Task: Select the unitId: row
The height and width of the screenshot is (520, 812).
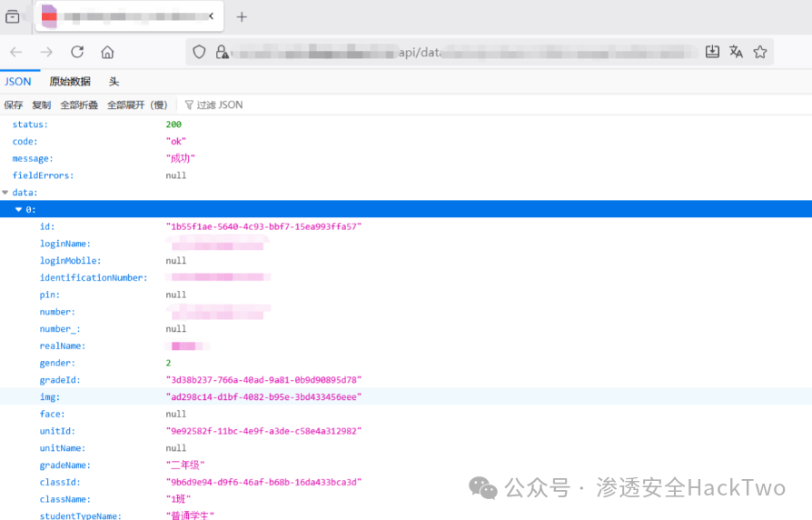Action: tap(406, 431)
